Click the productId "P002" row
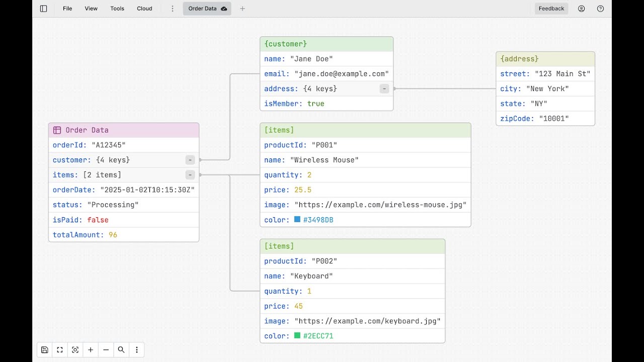This screenshot has width=644, height=362. coord(352,261)
